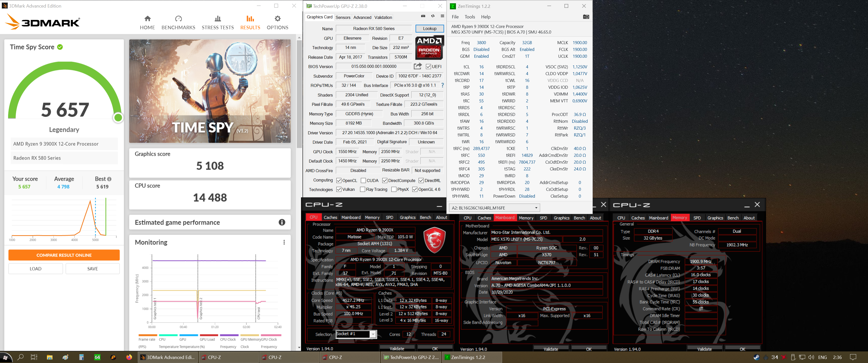
Task: Open OPTIONS gear in 3DMark
Action: pos(277,22)
